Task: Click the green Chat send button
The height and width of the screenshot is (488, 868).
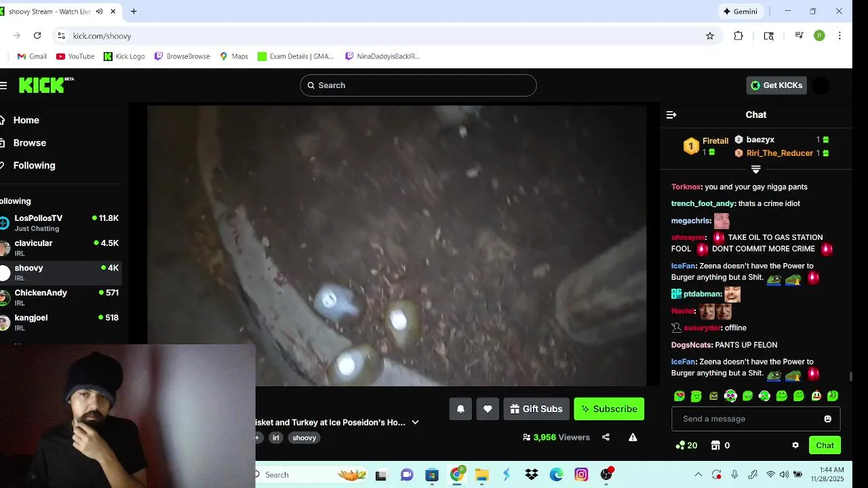Action: tap(825, 445)
